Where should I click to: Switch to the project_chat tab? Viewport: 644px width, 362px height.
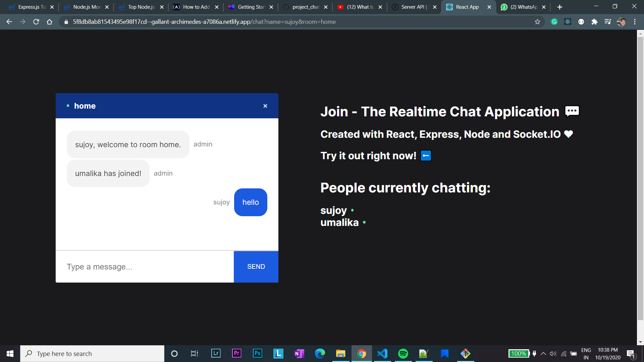click(305, 7)
